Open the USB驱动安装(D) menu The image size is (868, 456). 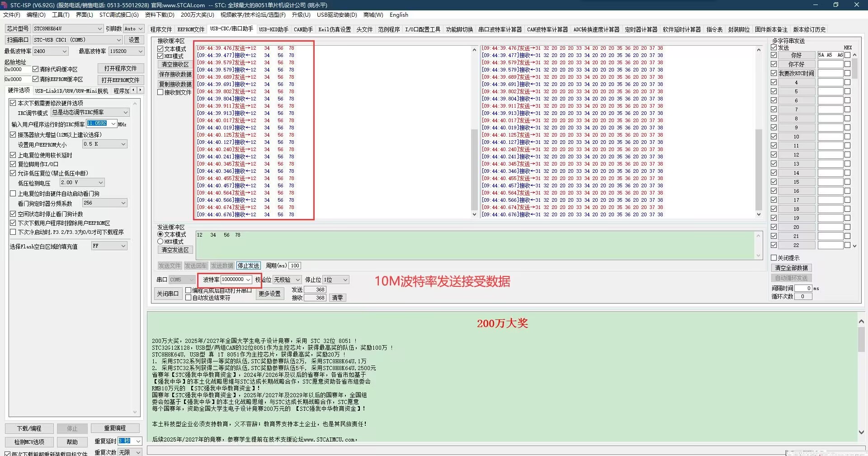(337, 15)
